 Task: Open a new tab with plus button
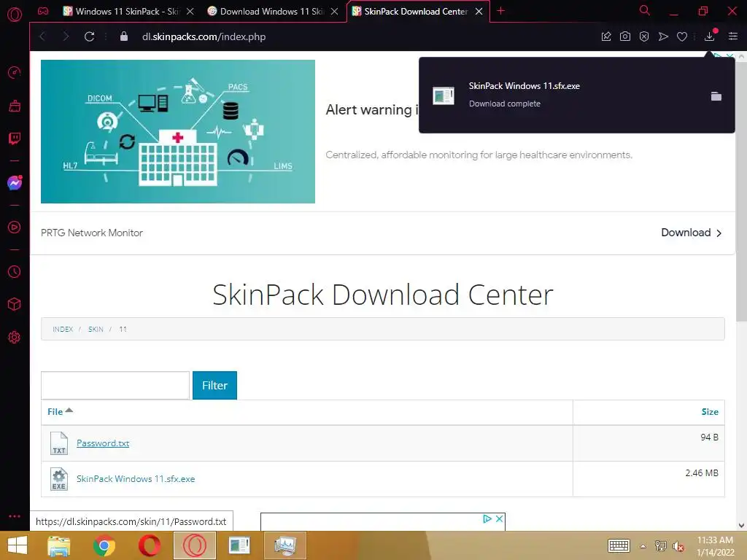(500, 10)
